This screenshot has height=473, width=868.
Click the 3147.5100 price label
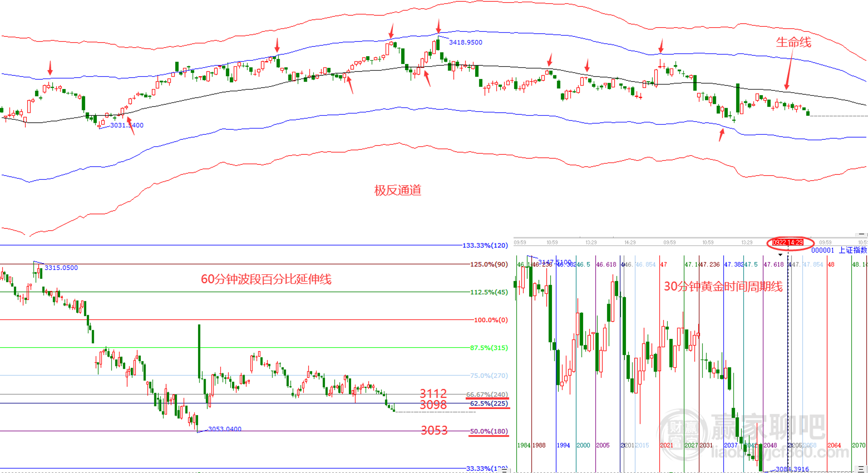point(555,262)
